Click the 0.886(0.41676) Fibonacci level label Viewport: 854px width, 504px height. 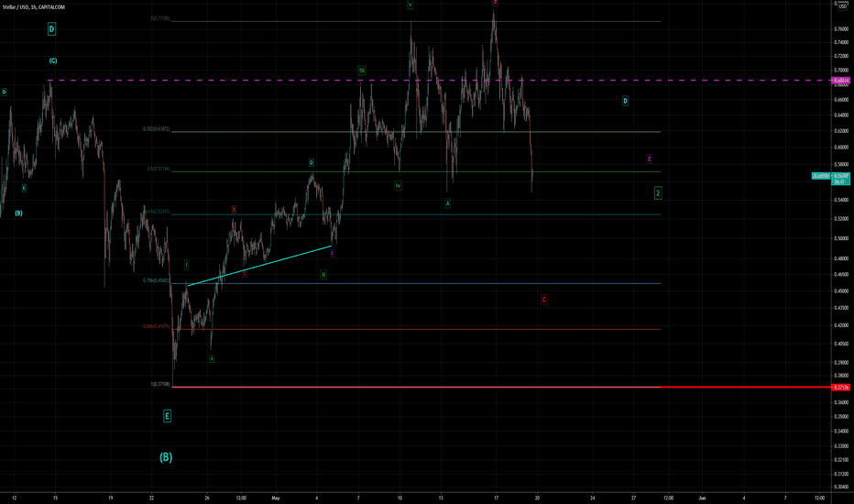(x=157, y=326)
